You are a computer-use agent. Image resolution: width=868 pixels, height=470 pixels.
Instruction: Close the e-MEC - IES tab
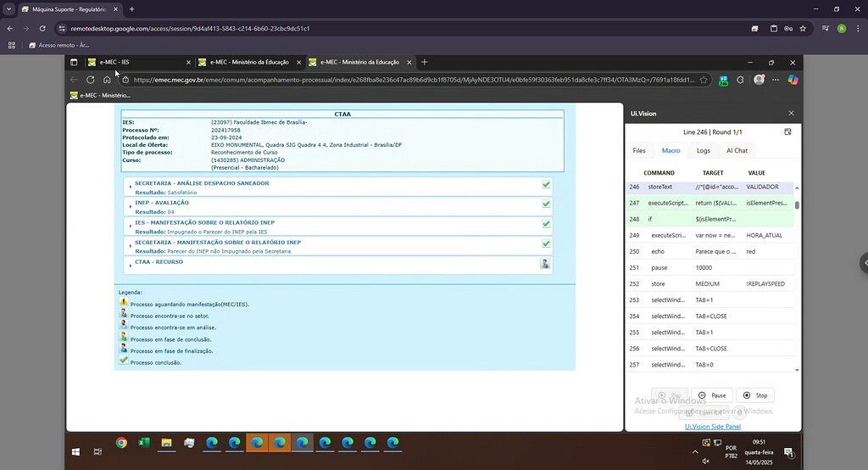click(x=188, y=63)
